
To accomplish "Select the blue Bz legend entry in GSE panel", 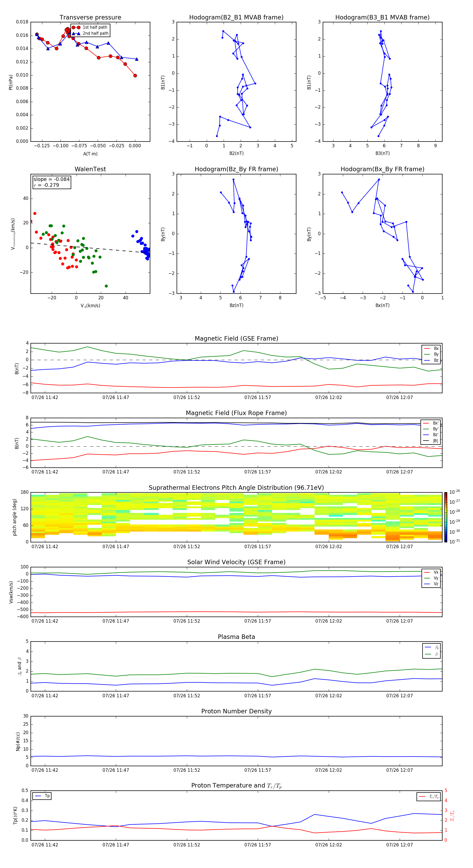I will [431, 361].
